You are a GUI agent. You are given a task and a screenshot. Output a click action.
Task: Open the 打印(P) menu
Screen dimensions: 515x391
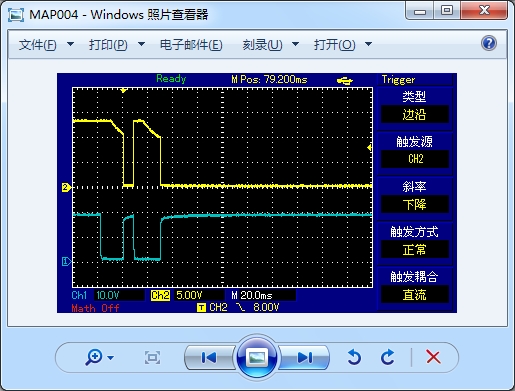[108, 45]
